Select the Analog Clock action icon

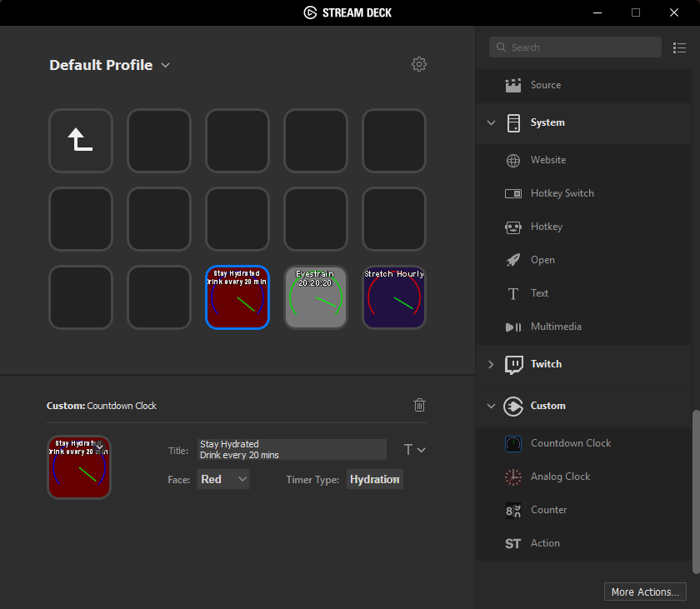513,477
